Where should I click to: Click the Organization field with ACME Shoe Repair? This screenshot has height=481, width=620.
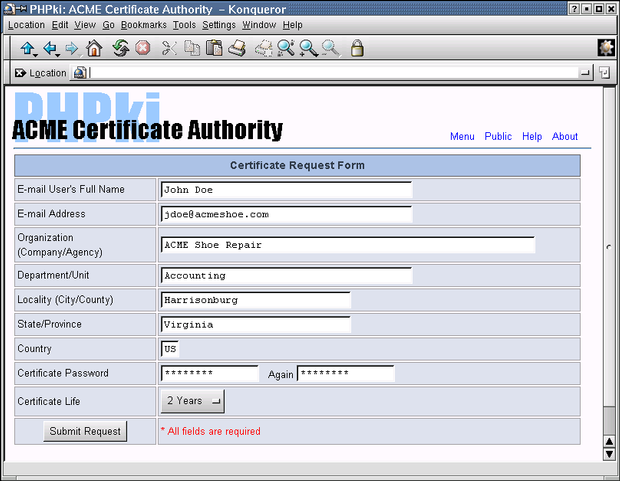pos(348,245)
